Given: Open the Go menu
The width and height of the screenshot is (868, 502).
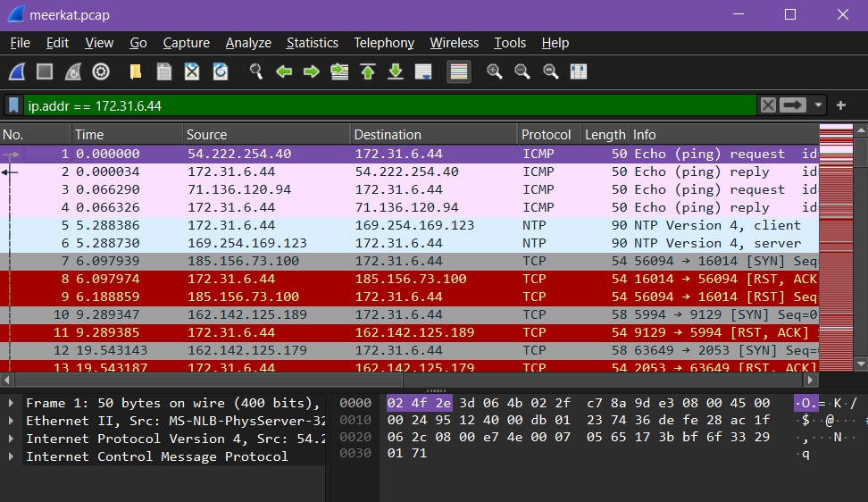Looking at the screenshot, I should click(x=138, y=43).
